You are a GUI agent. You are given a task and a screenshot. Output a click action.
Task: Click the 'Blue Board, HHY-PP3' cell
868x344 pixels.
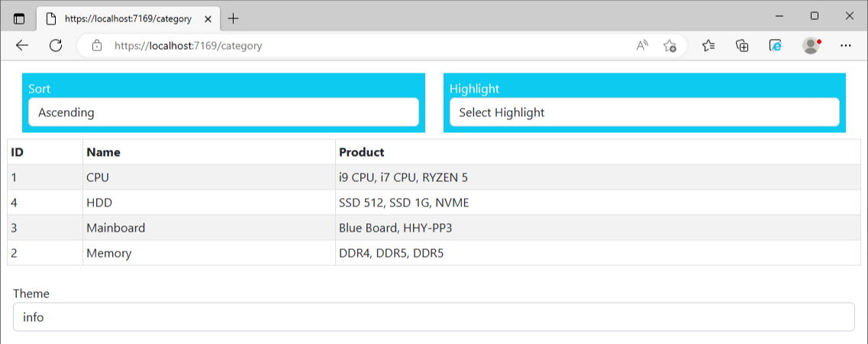click(598, 228)
